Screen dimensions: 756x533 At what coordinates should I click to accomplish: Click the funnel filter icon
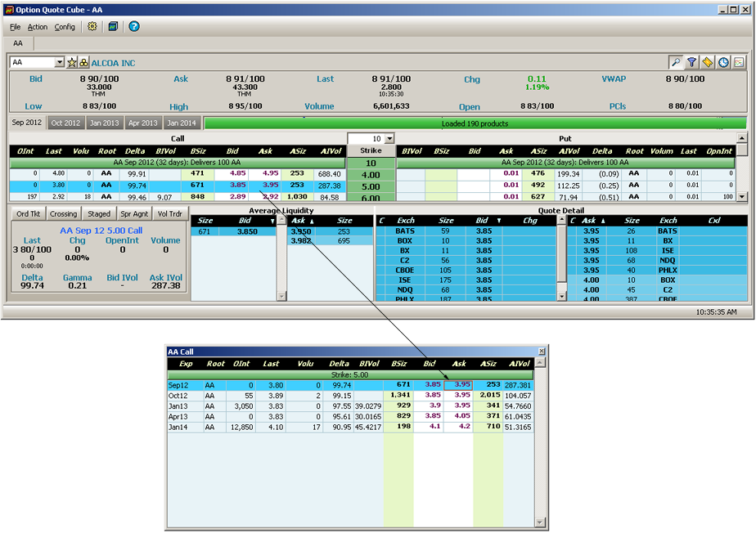[691, 63]
